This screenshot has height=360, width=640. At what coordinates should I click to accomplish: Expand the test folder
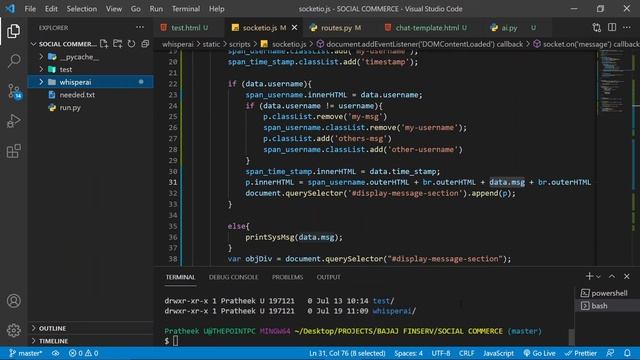[x=41, y=69]
